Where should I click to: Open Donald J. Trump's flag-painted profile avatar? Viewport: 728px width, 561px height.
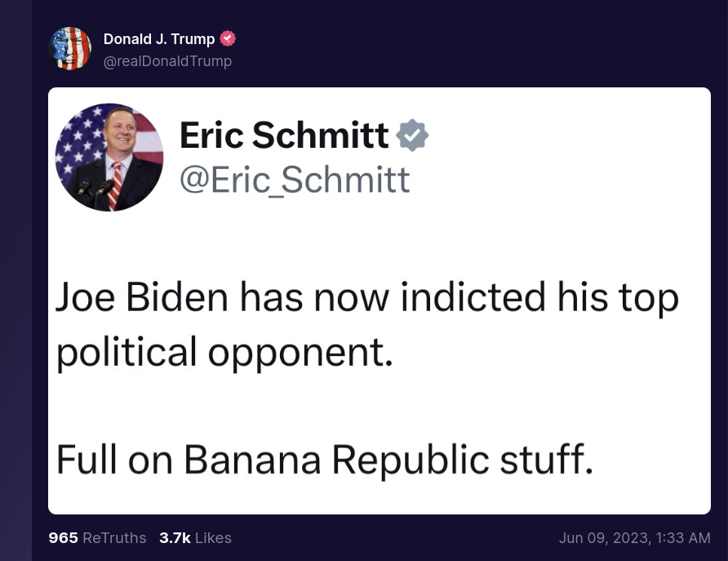69,48
